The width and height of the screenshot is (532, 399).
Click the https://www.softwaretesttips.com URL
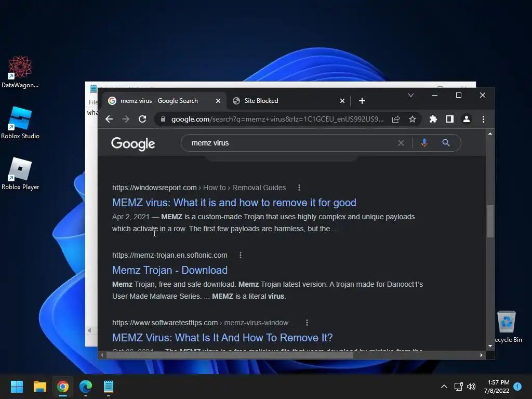pos(165,323)
